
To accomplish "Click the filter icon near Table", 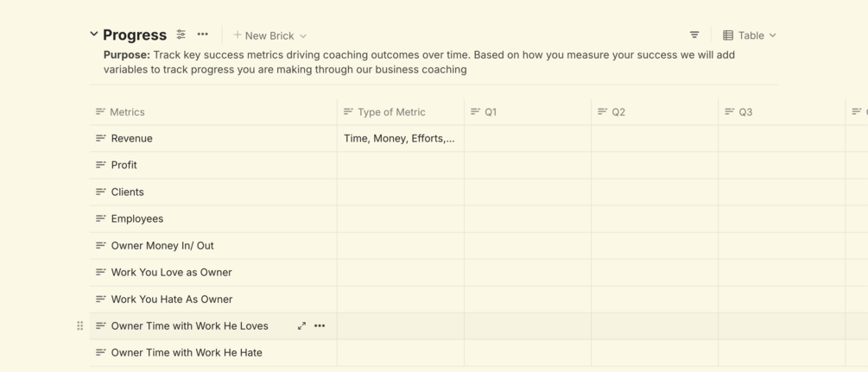I will coord(694,35).
